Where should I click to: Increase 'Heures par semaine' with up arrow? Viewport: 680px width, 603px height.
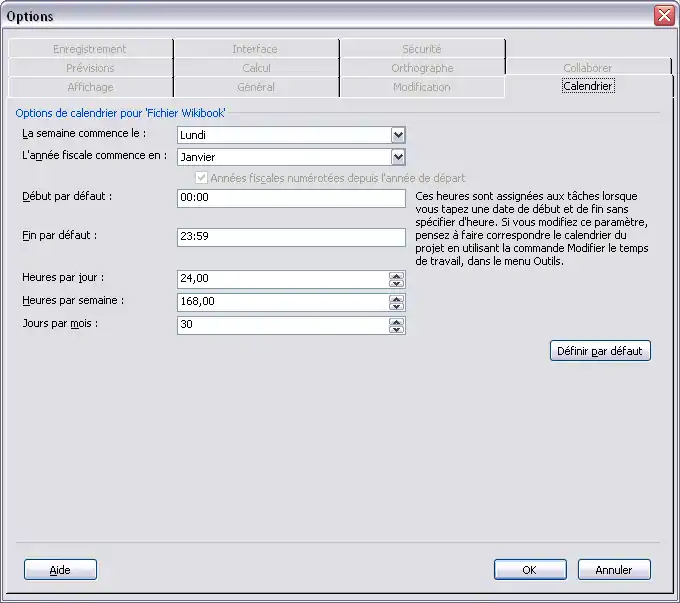[x=397, y=297]
